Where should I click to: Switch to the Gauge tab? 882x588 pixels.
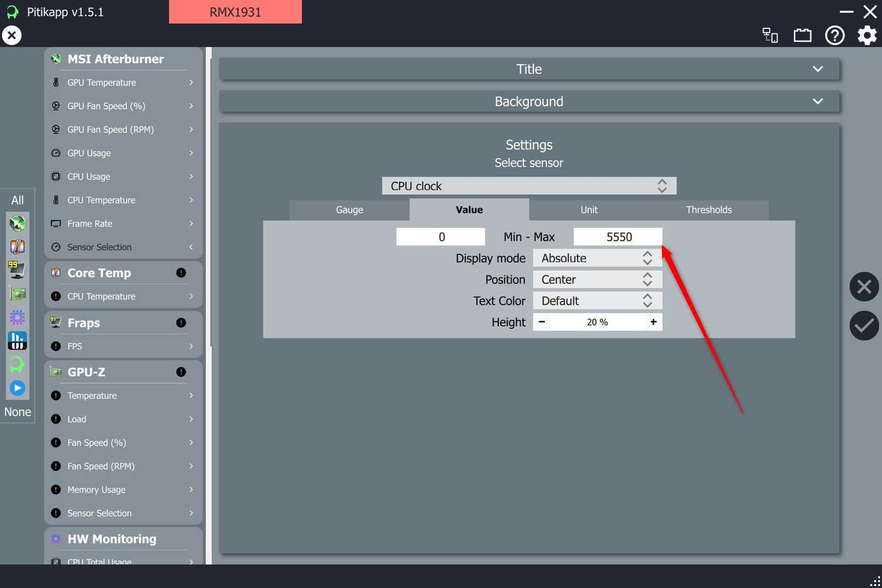[350, 210]
